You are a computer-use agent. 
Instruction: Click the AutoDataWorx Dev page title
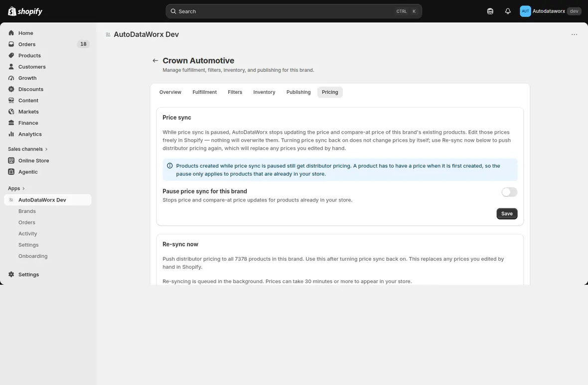(x=146, y=34)
